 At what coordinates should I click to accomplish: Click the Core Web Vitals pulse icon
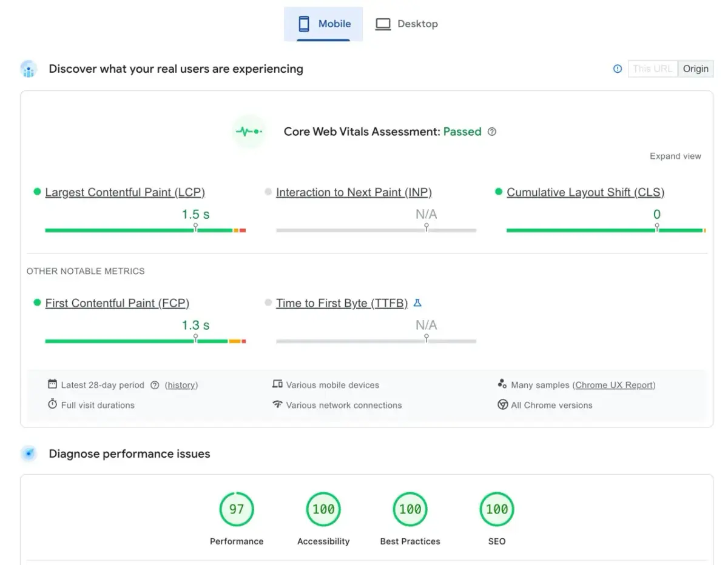click(x=249, y=132)
